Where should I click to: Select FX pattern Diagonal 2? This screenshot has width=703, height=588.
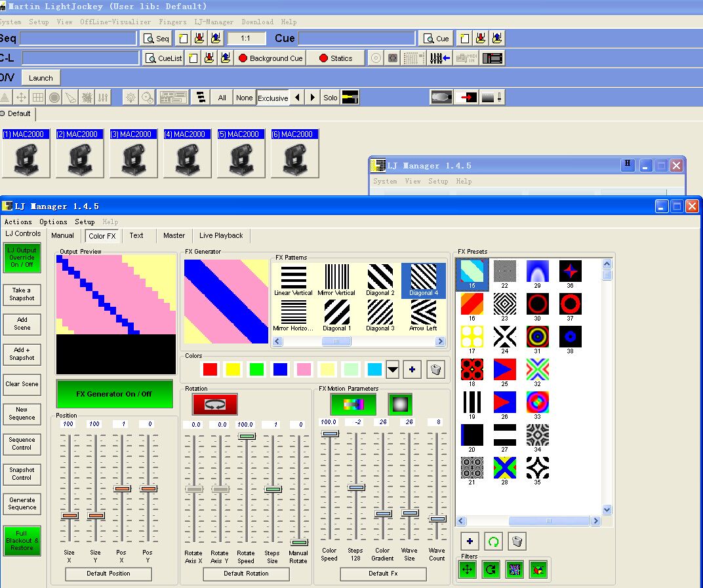click(380, 280)
